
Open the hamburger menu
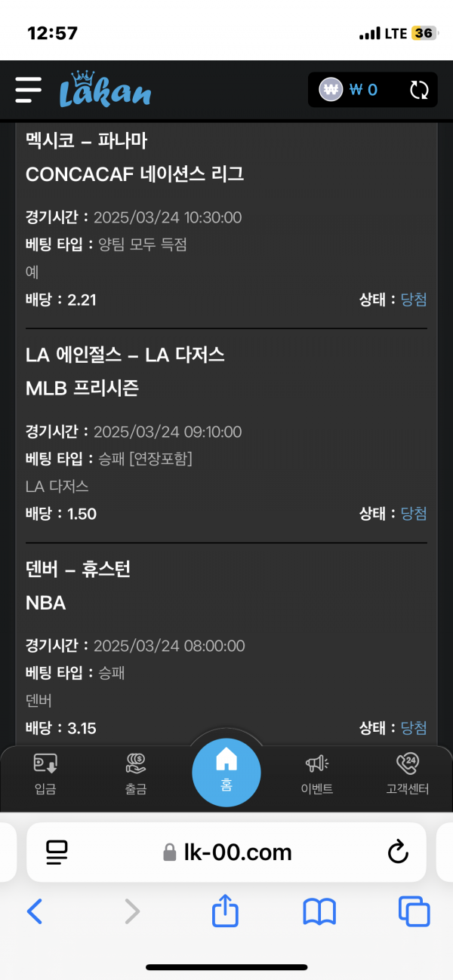[x=29, y=90]
